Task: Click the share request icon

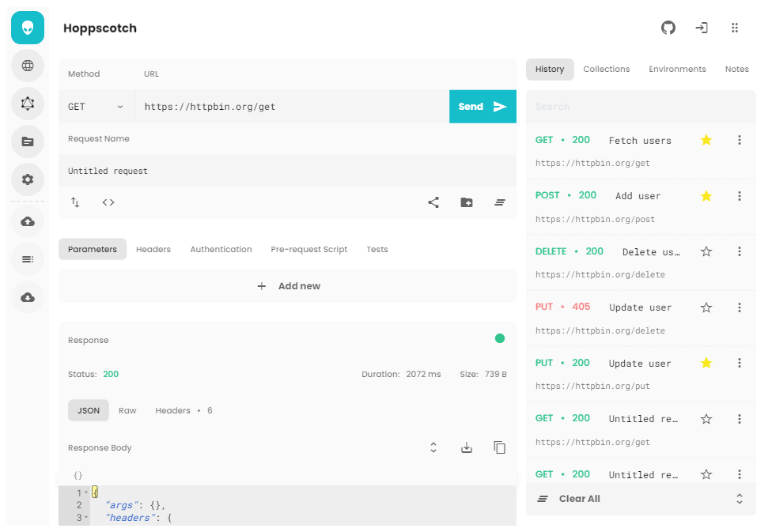Action: [433, 202]
